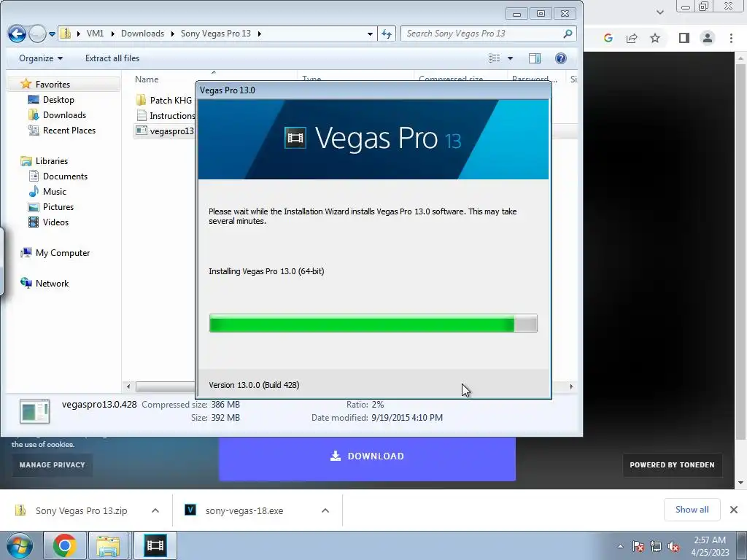Screen dimensions: 747x560
Task: Open Explorer help icon
Action: (x=561, y=58)
